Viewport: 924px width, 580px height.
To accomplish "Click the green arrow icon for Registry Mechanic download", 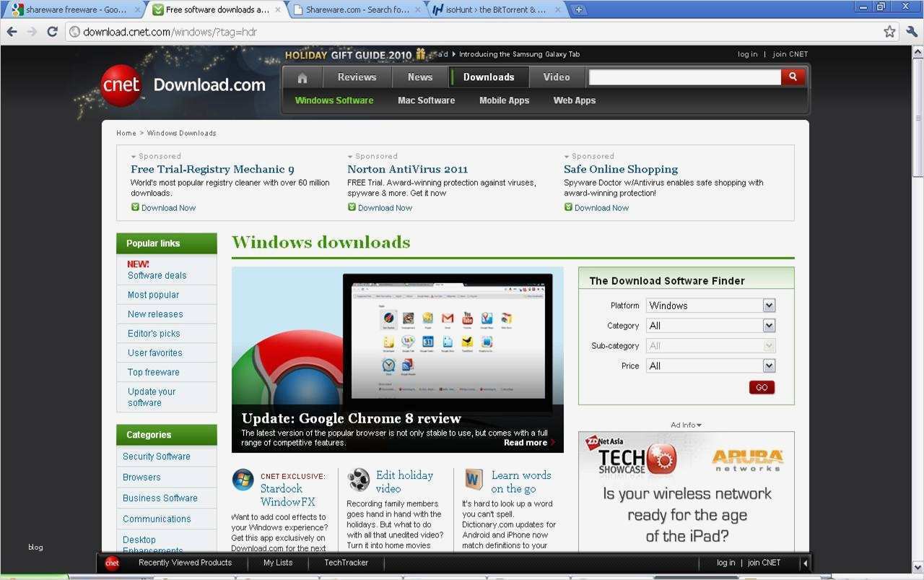I will pyautogui.click(x=135, y=207).
